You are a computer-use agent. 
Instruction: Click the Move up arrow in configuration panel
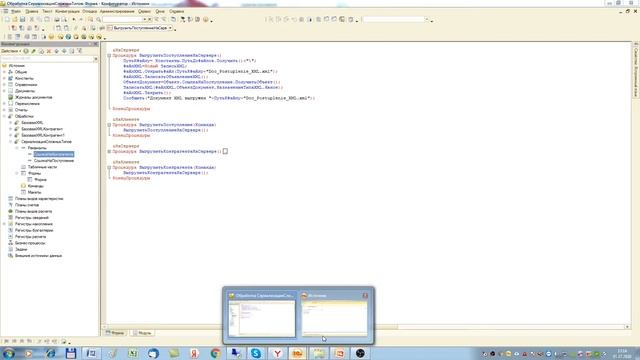click(57, 51)
